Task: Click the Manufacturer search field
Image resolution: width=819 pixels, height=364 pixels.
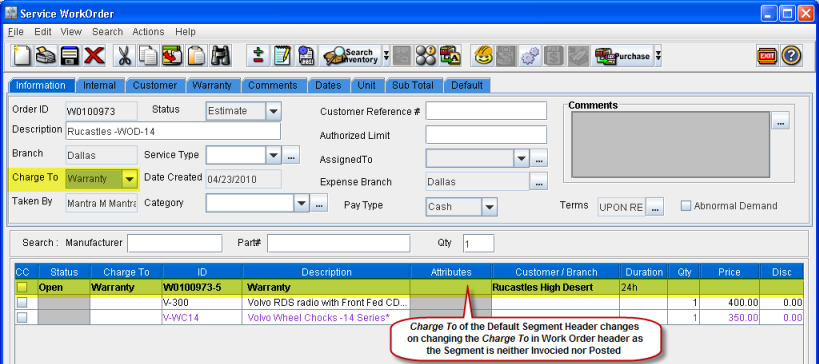Action: point(174,243)
